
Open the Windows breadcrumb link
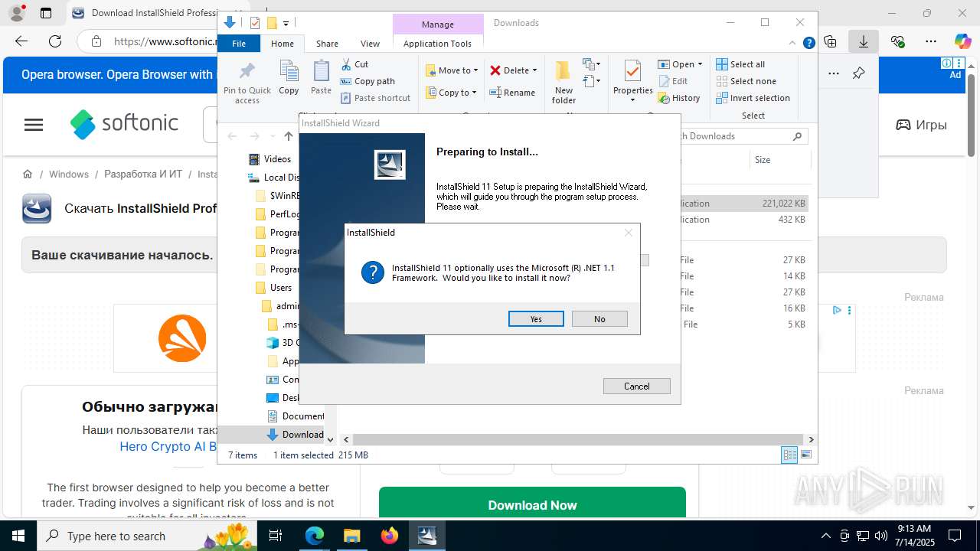(69, 174)
